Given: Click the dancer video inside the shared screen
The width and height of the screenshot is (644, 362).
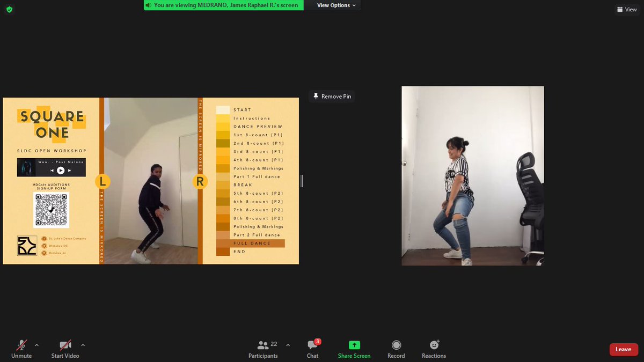Looking at the screenshot, I should pos(150,181).
